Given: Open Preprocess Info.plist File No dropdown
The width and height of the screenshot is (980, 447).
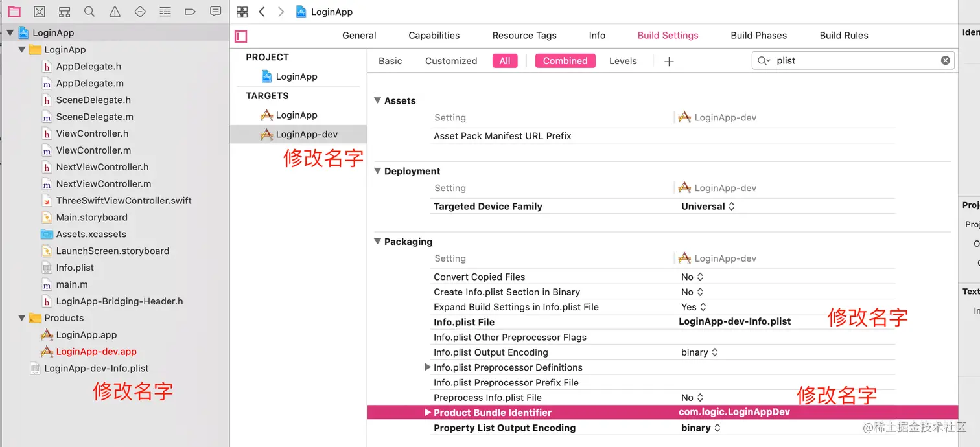Looking at the screenshot, I should (x=692, y=397).
